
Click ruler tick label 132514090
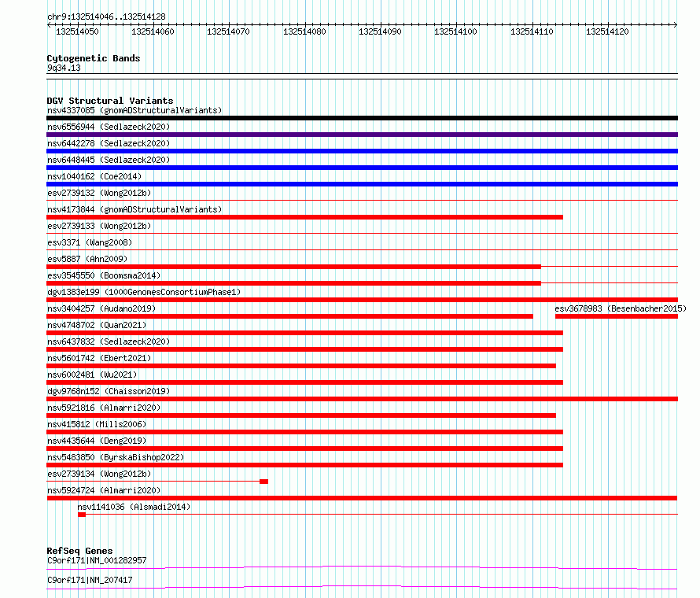[380, 31]
